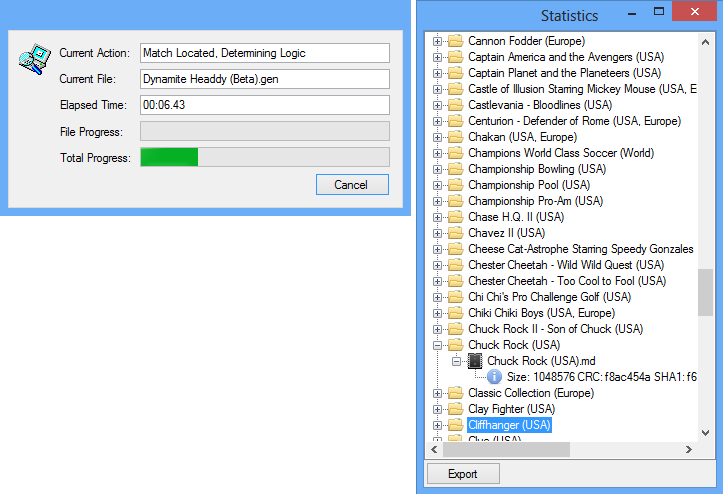Click the Chase H.Q. II folder icon
The image size is (725, 495).
click(455, 217)
